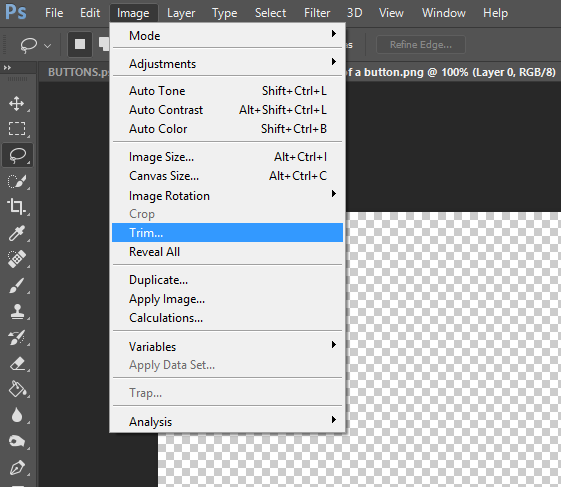Close the open Image menu
The image size is (561, 487).
133,13
